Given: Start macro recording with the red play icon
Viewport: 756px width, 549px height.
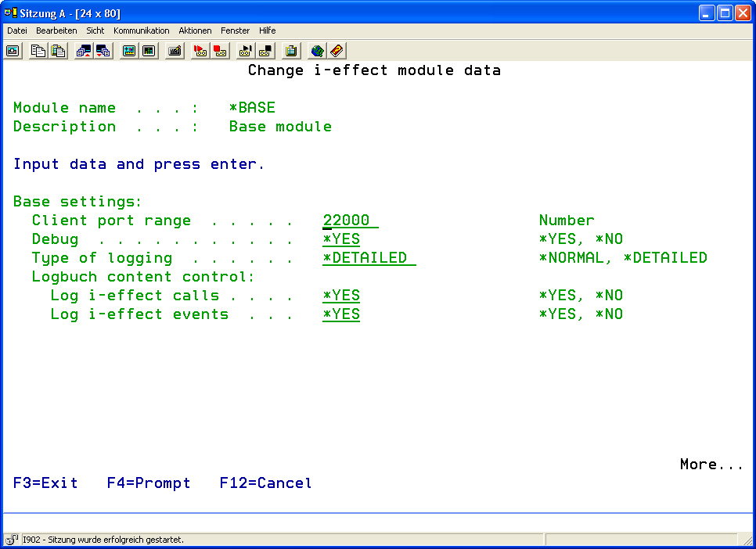Looking at the screenshot, I should [x=200, y=51].
